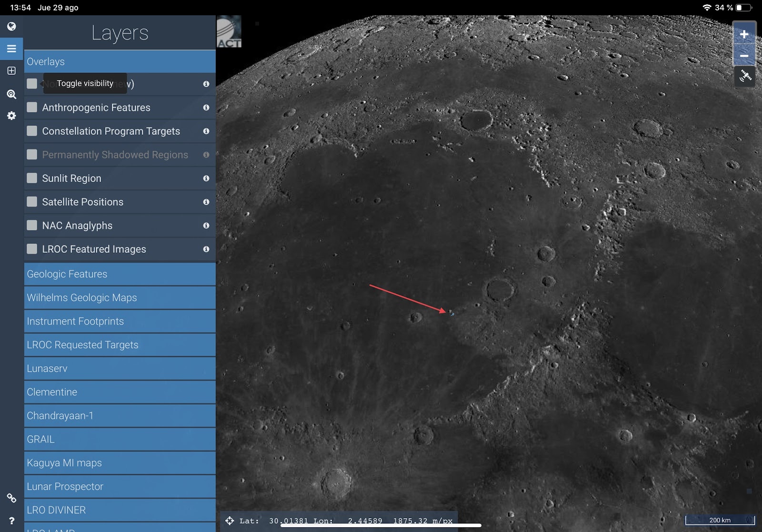Zoom out with the minus button
762x532 pixels.
pyautogui.click(x=744, y=56)
